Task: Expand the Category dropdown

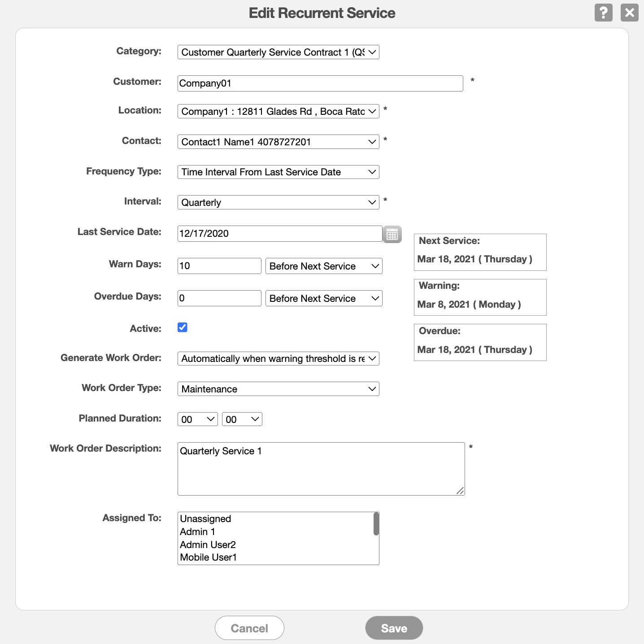Action: (x=278, y=52)
